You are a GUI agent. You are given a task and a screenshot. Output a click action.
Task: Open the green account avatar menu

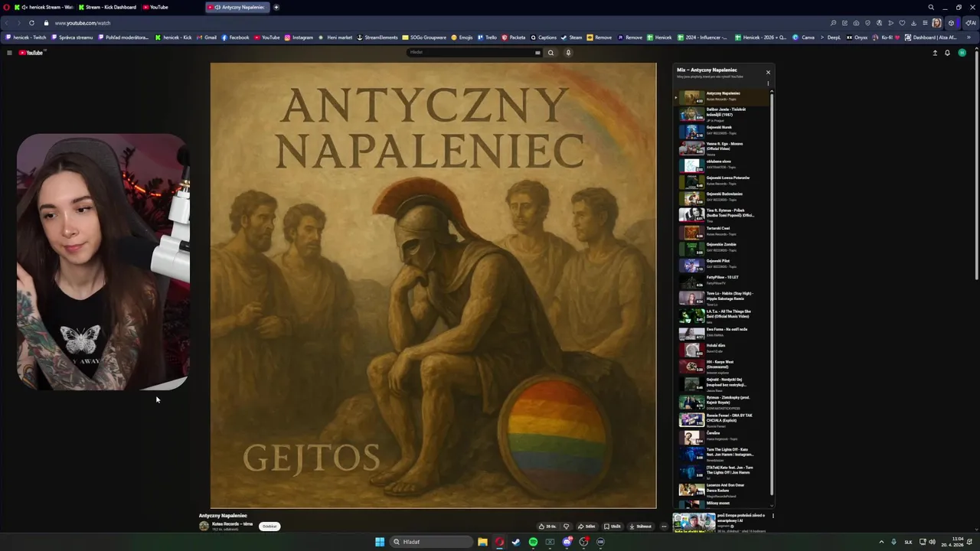[x=962, y=53]
